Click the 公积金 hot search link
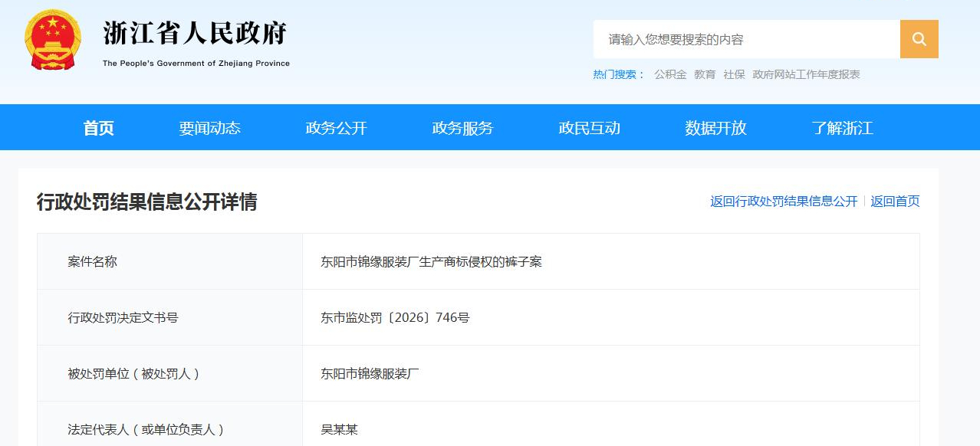The height and width of the screenshot is (446, 980). tap(670, 74)
